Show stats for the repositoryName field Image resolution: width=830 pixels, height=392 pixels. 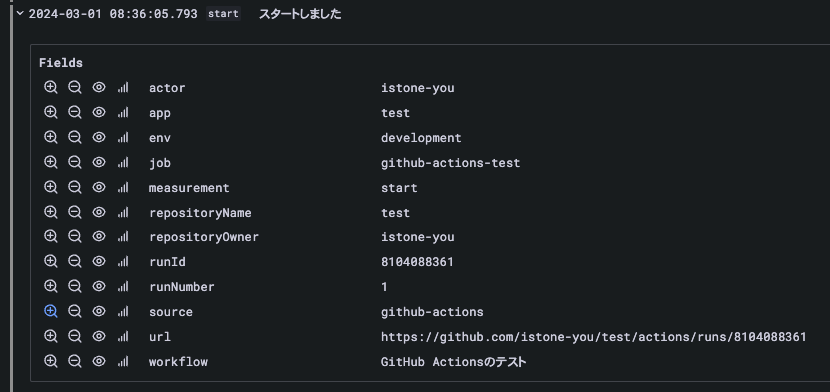[x=123, y=213]
